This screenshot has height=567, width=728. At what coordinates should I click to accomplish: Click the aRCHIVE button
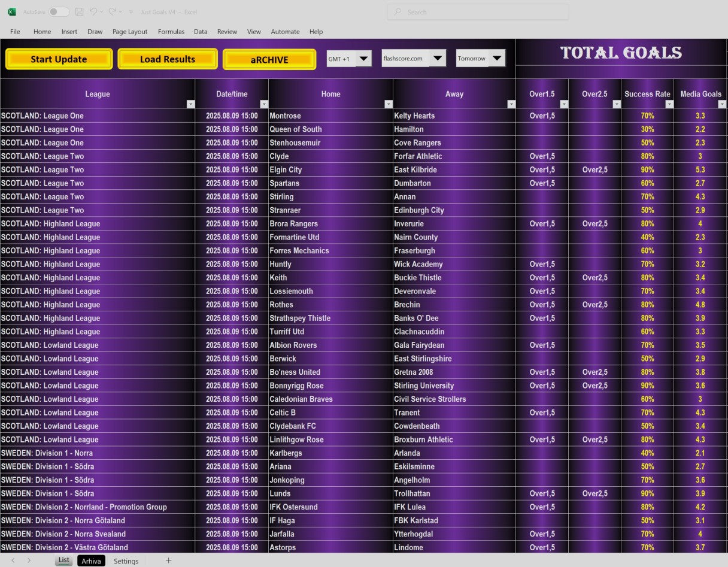pyautogui.click(x=269, y=59)
